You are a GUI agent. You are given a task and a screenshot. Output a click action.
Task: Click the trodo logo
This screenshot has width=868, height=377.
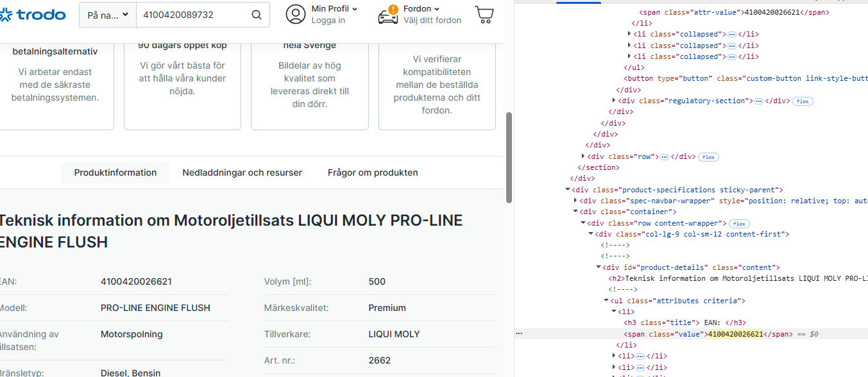(x=32, y=14)
